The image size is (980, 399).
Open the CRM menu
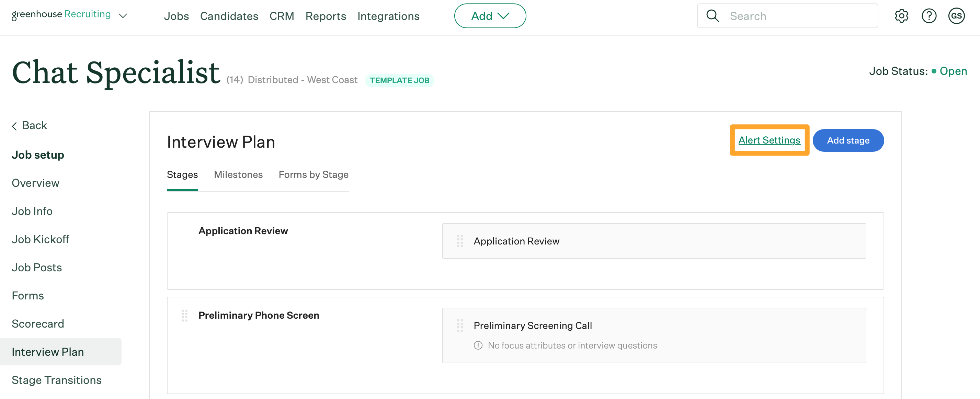(x=282, y=16)
